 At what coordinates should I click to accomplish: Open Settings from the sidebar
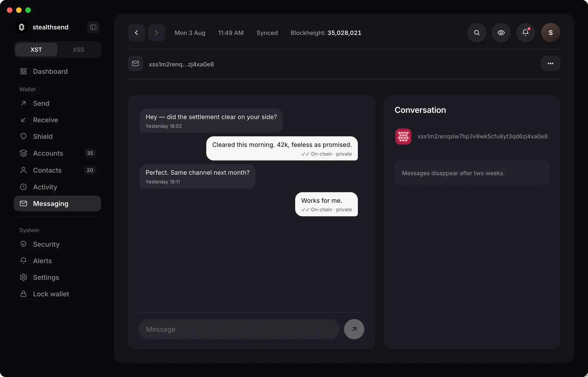(x=58, y=277)
